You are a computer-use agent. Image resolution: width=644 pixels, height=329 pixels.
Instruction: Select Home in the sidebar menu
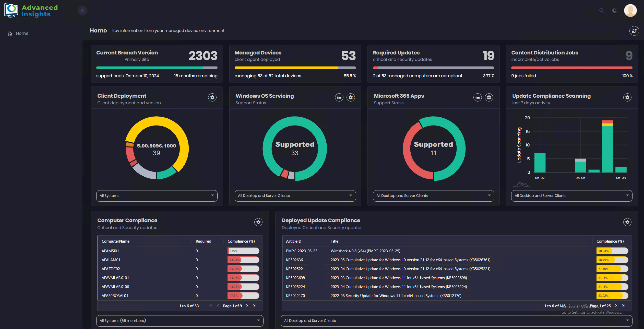pos(22,33)
